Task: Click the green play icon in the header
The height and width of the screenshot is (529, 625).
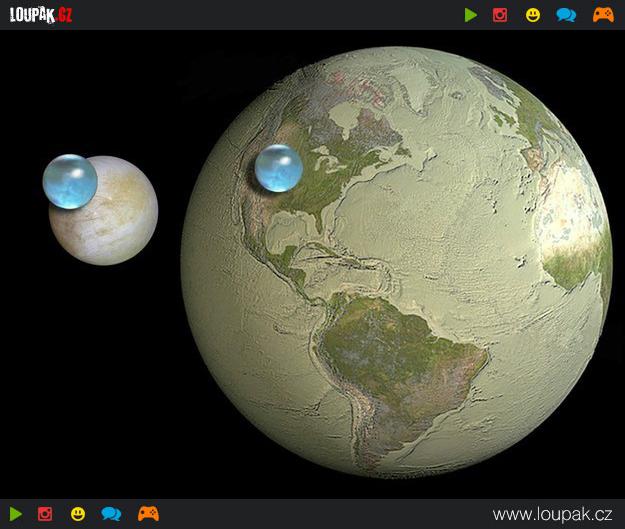Action: (471, 15)
